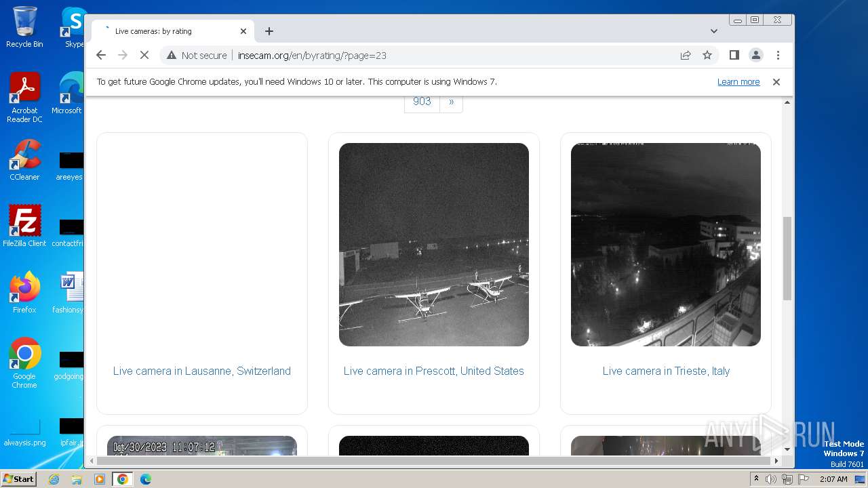868x488 pixels.
Task: Select the Live cameras: by rating tab
Action: [x=172, y=31]
